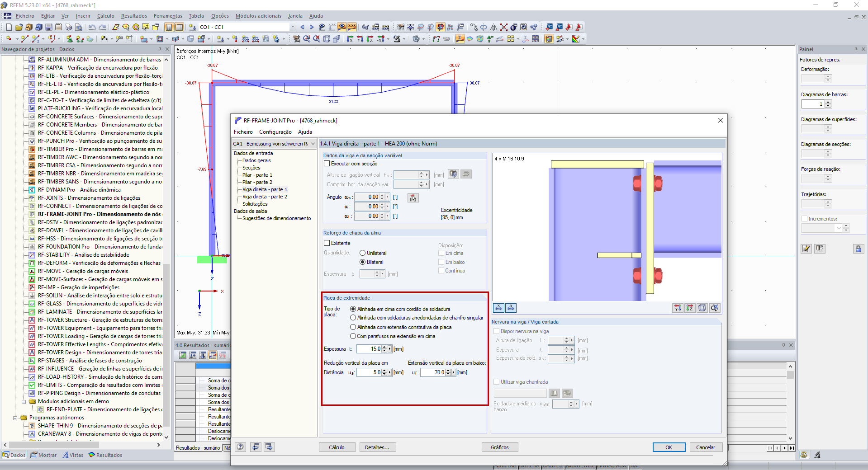Click the Cancelar button

click(x=706, y=447)
